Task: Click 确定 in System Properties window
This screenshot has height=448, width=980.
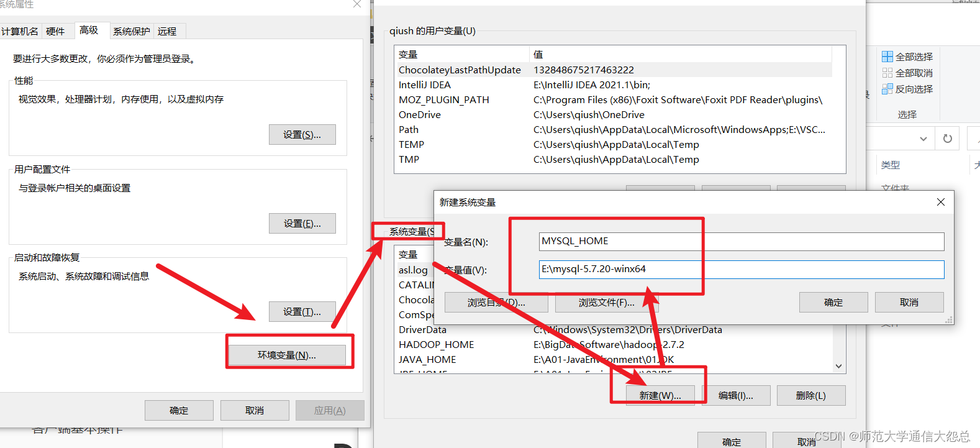Action: [179, 411]
